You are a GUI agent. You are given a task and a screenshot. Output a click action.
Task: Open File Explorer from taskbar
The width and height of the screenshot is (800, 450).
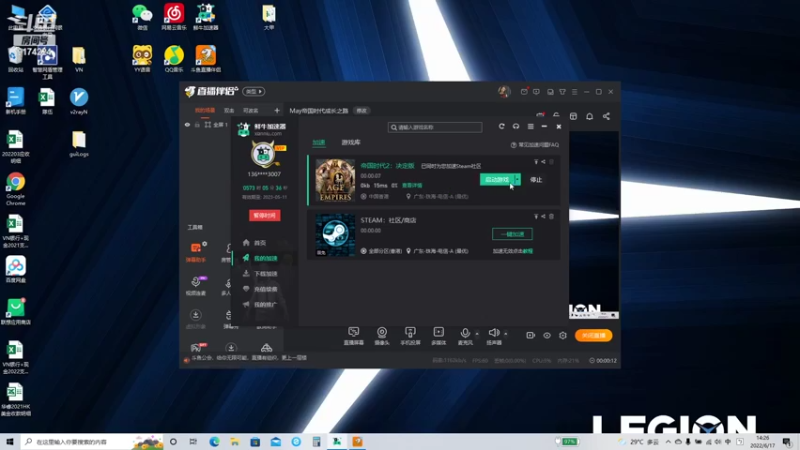coord(235,441)
